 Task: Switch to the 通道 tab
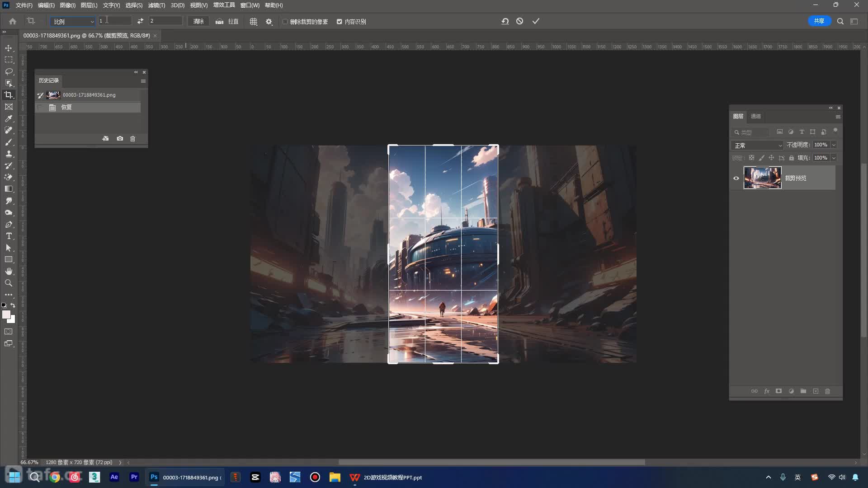pos(756,117)
